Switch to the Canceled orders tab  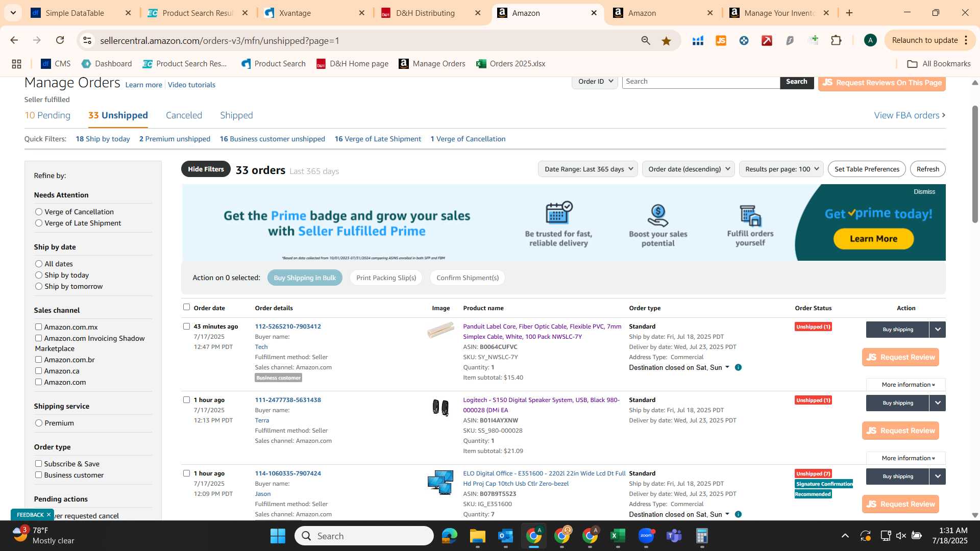184,115
